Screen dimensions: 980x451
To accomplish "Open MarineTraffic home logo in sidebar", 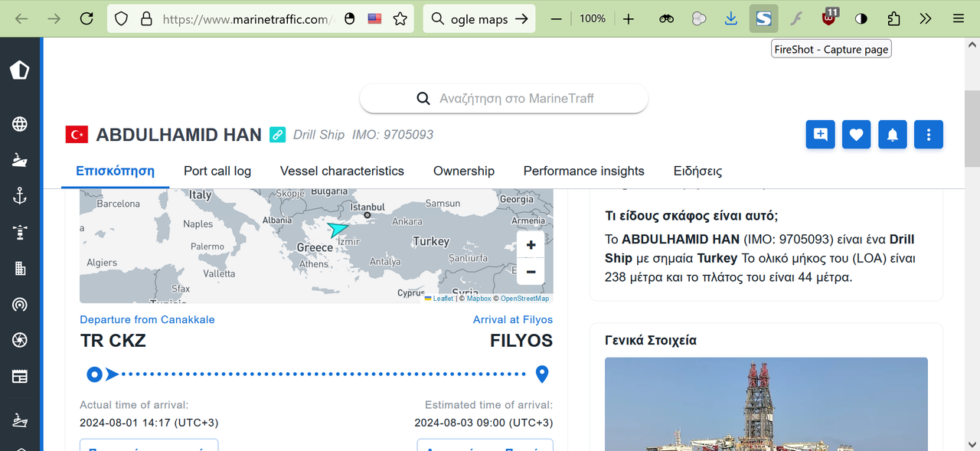I will point(19,70).
